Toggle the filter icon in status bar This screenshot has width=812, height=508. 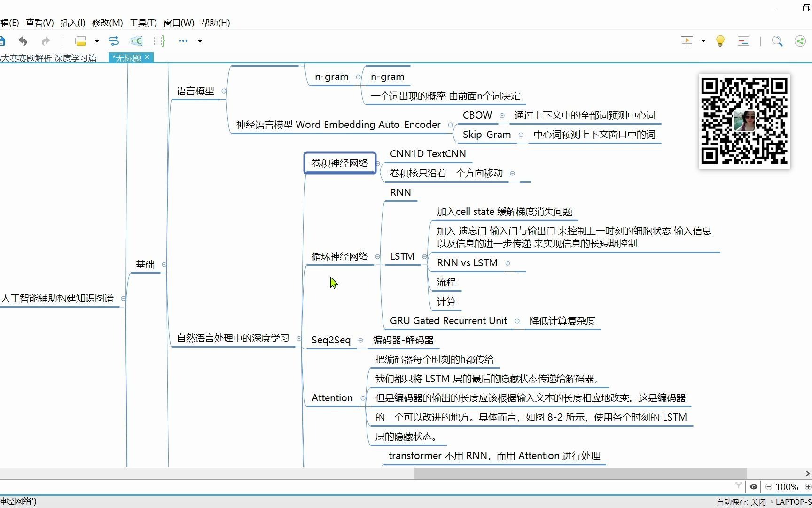[739, 486]
